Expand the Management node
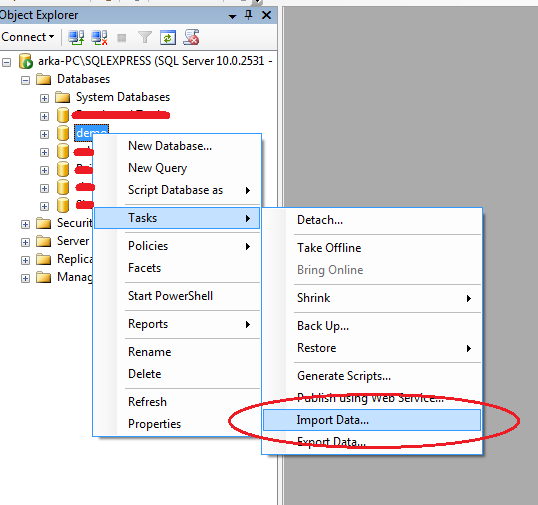Viewport: 538px width, 505px height. click(25, 278)
